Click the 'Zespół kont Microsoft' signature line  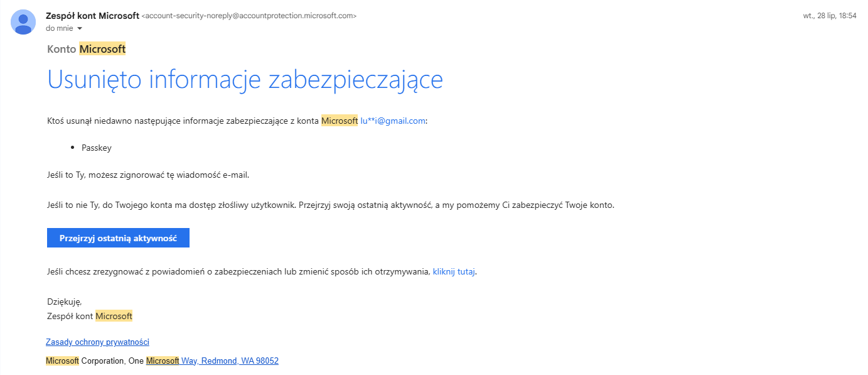click(x=90, y=316)
